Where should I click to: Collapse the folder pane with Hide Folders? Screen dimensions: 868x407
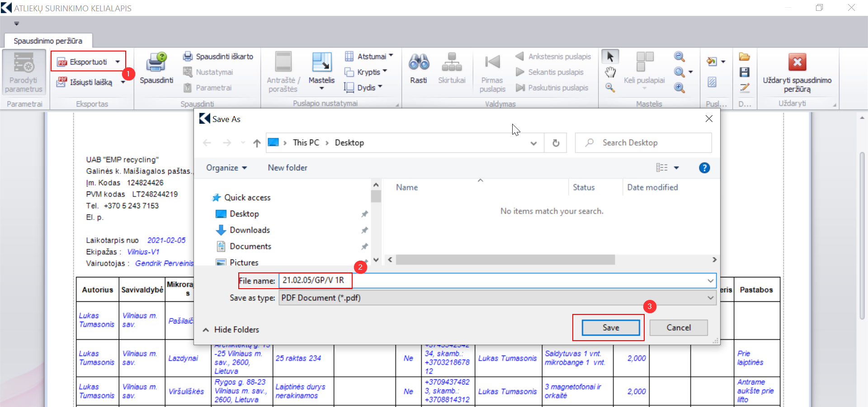click(x=231, y=330)
